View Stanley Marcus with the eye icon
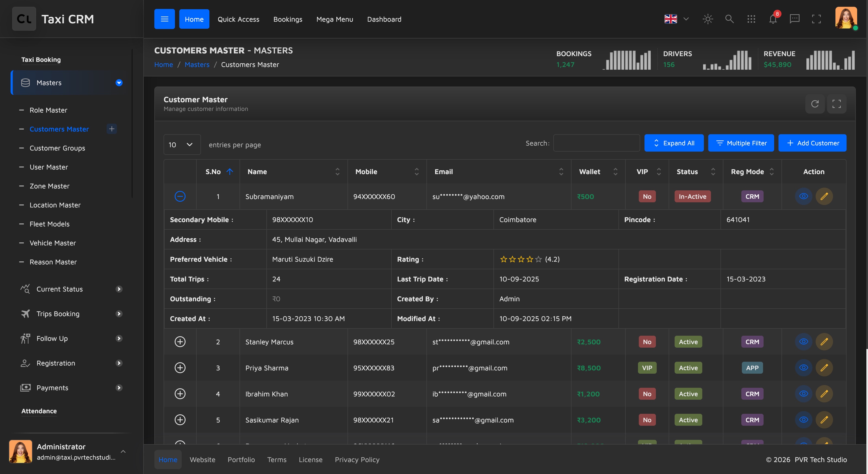The width and height of the screenshot is (868, 474). tap(803, 342)
